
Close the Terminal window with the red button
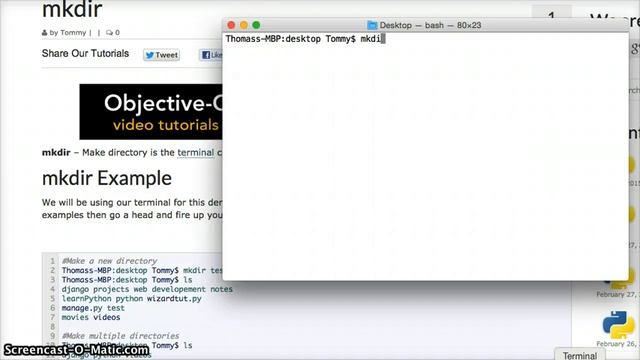[231, 25]
